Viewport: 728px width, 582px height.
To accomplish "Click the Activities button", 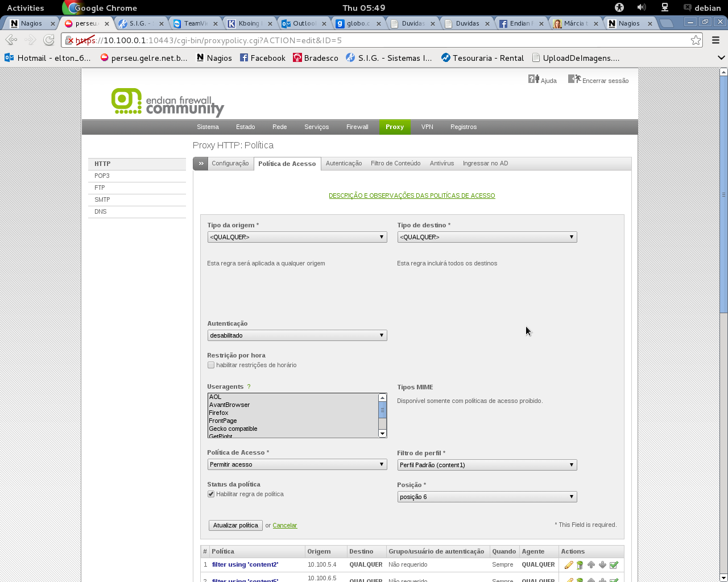I will (x=25, y=8).
